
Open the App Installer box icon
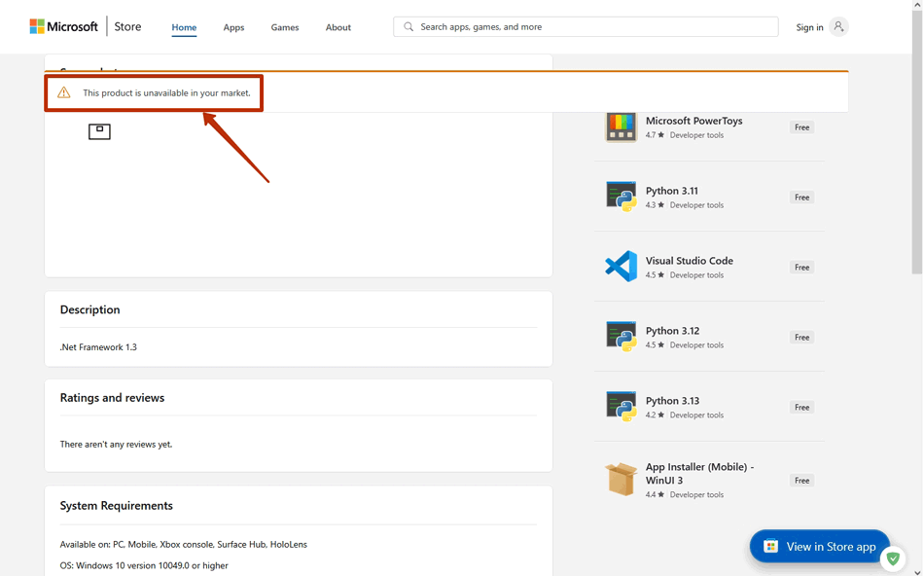click(622, 479)
